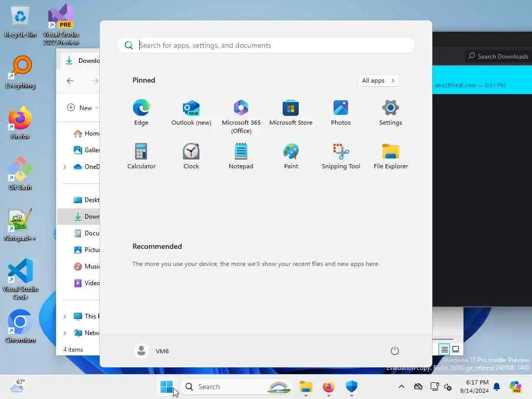Switch Explorer to details view
532x399 pixels.
point(444,349)
